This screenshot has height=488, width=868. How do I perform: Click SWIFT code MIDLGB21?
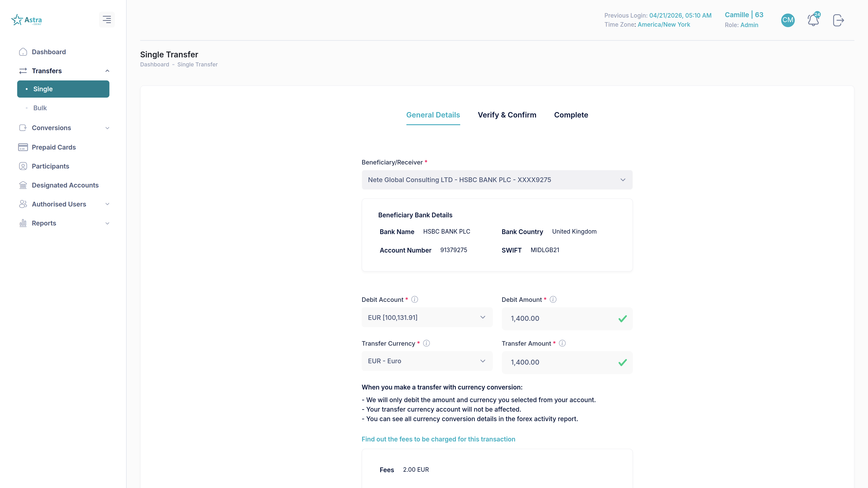(545, 250)
